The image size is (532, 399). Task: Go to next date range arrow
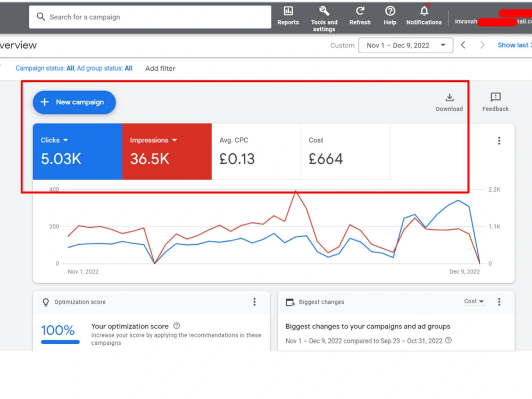(x=482, y=45)
